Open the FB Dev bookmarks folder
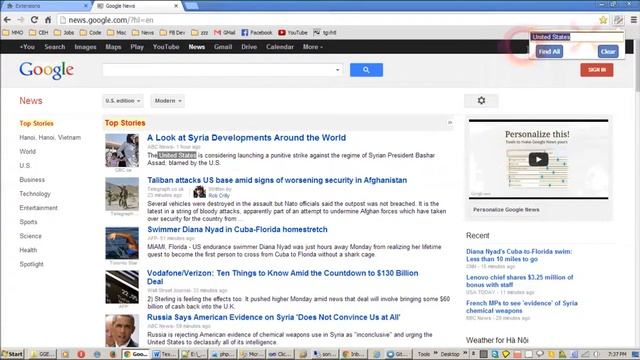Viewport: 640px width, 360px height. (x=173, y=33)
